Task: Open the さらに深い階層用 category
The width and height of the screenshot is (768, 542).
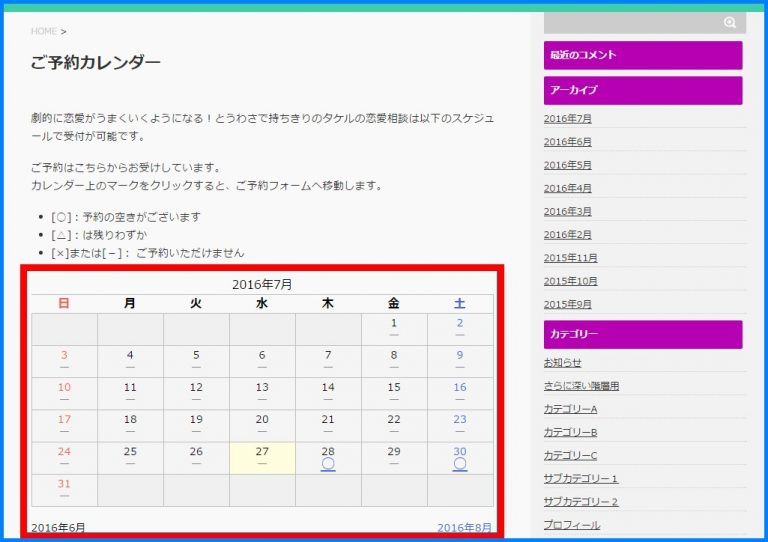Action: 581,386
